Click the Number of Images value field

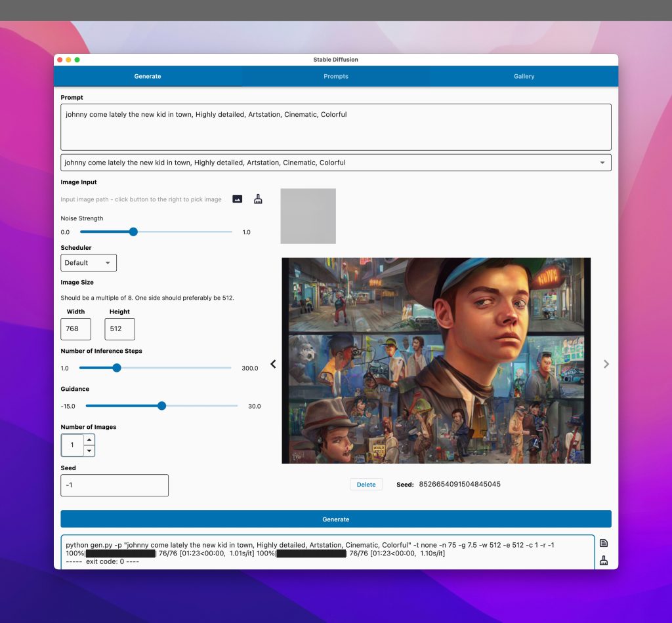72,445
